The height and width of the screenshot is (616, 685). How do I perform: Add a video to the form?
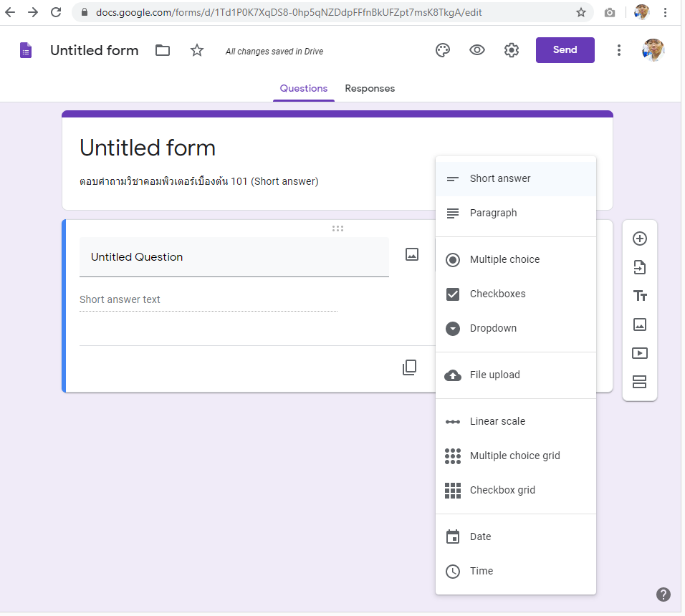pyautogui.click(x=640, y=353)
